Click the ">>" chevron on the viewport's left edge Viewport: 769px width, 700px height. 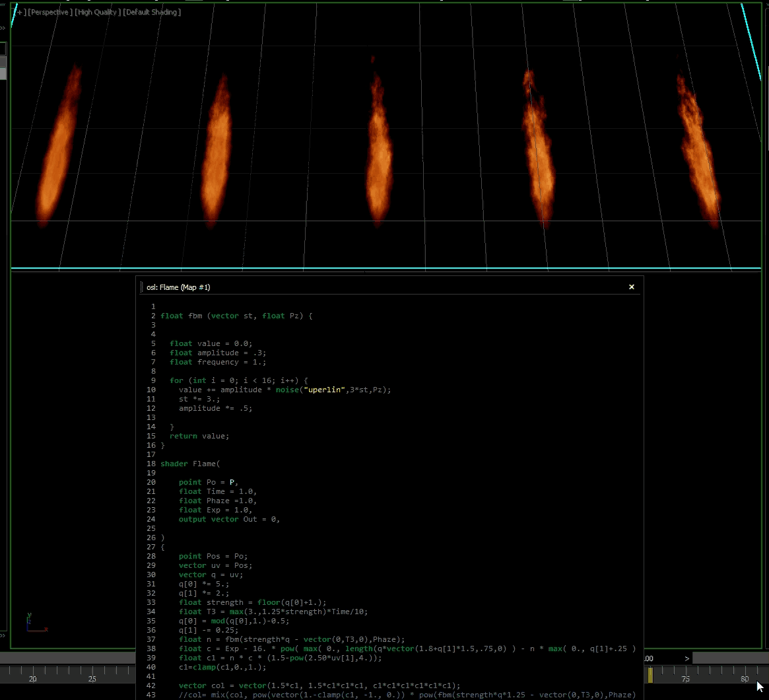[3, 28]
